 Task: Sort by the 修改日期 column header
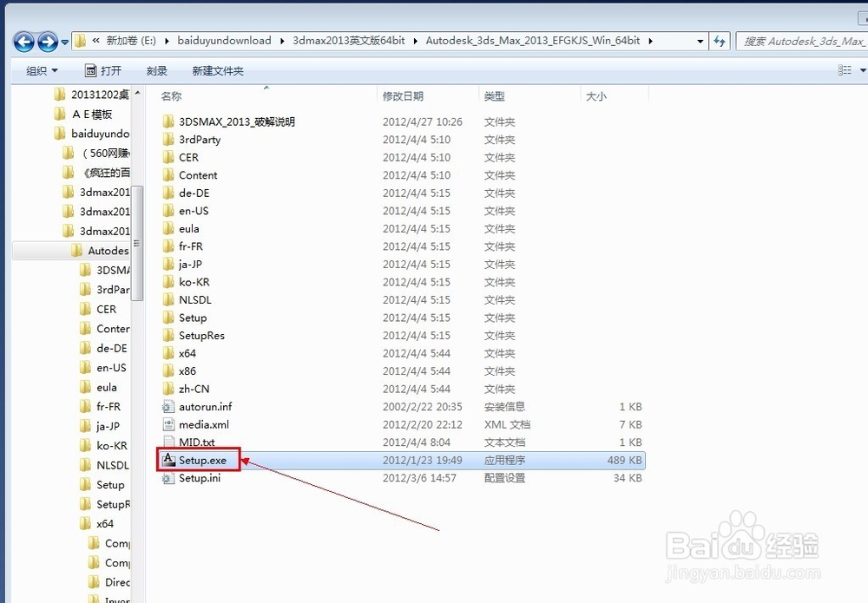tap(403, 96)
